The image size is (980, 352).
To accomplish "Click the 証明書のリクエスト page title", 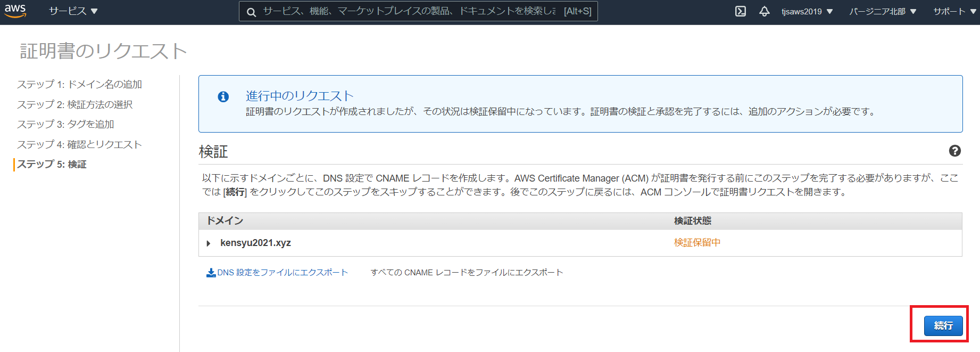I will 103,51.
